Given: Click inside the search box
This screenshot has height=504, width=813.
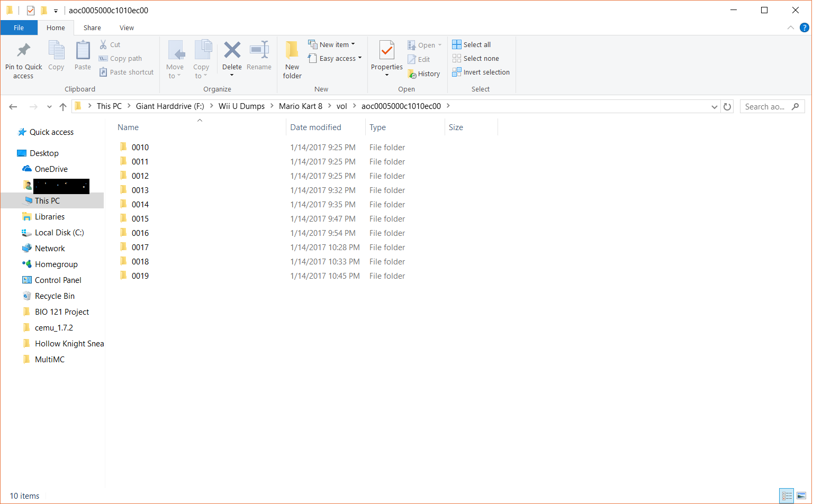Looking at the screenshot, I should pyautogui.click(x=767, y=106).
